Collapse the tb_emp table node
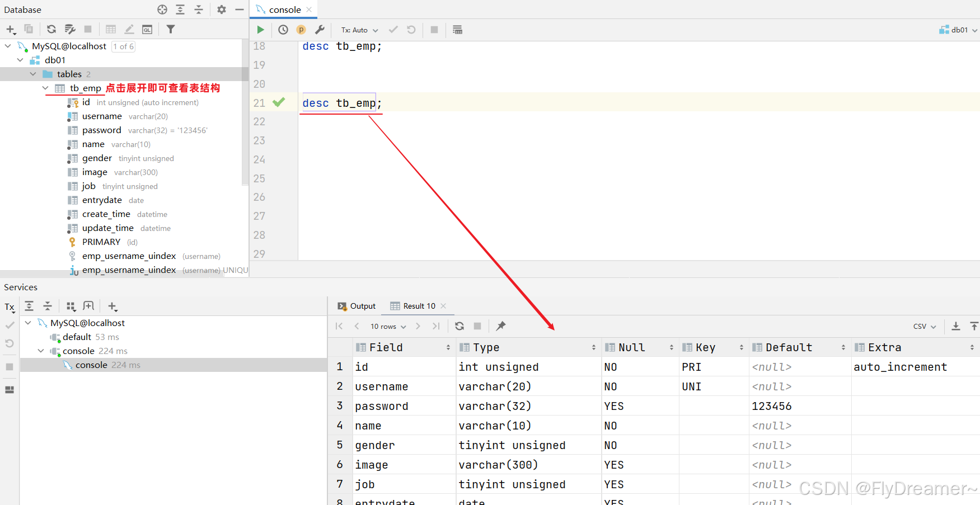This screenshot has width=980, height=505. [x=45, y=88]
